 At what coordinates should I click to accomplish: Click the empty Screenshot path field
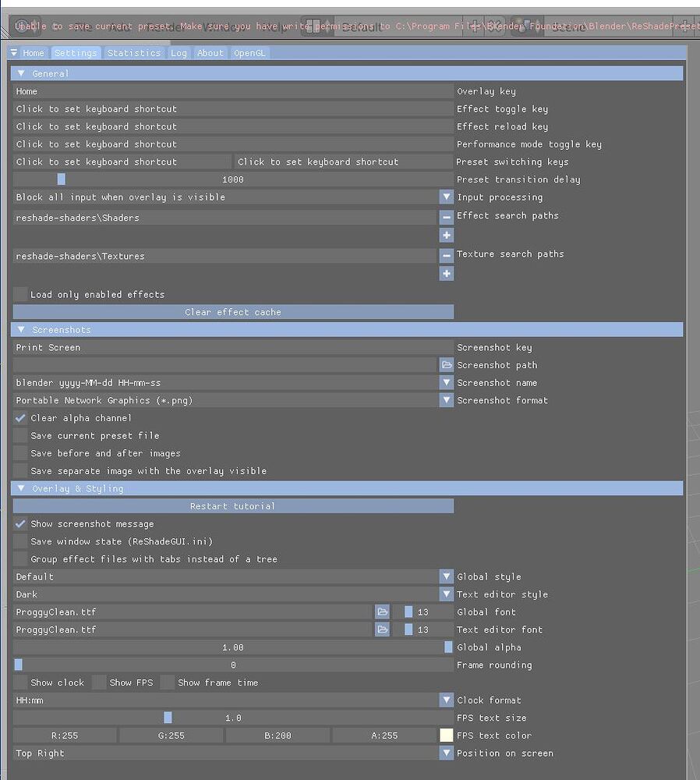224,365
